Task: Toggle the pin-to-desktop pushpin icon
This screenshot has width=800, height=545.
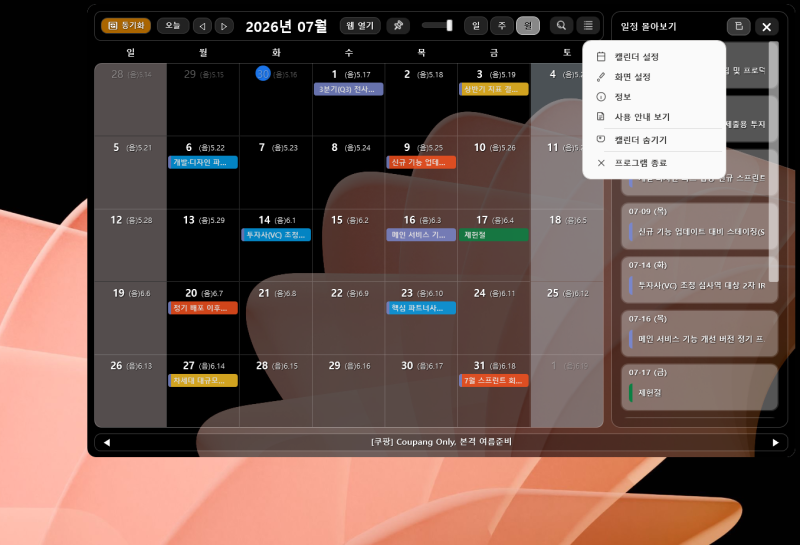Action: point(398,26)
